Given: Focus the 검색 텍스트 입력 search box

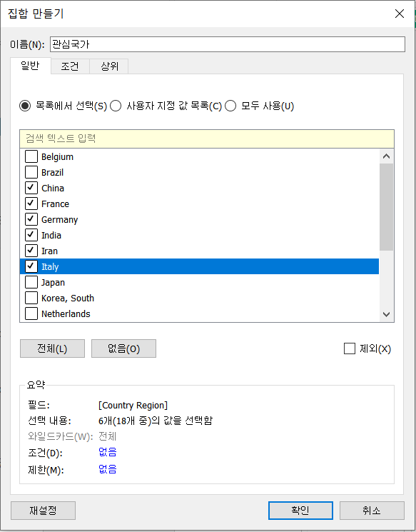Looking at the screenshot, I should click(x=207, y=139).
